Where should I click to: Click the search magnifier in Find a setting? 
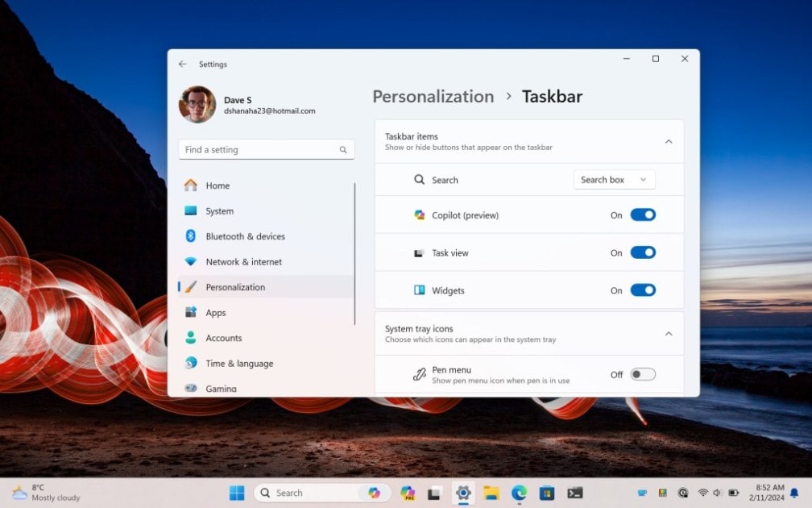(343, 150)
